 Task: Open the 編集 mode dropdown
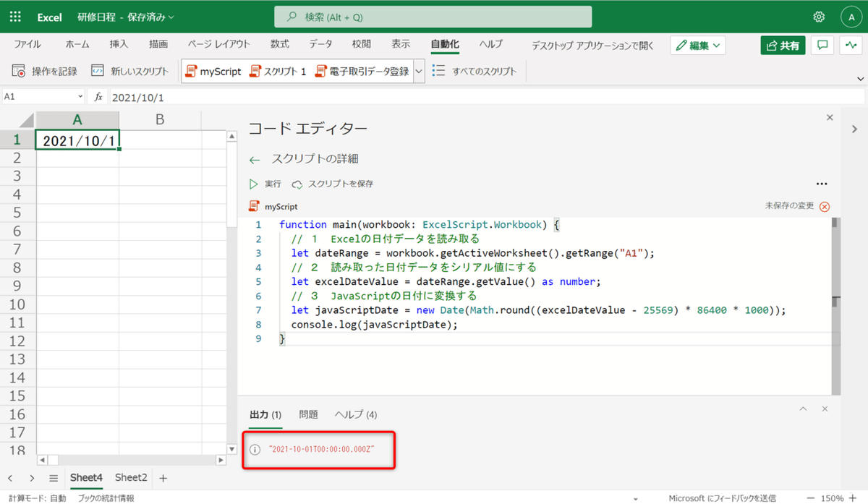698,45
